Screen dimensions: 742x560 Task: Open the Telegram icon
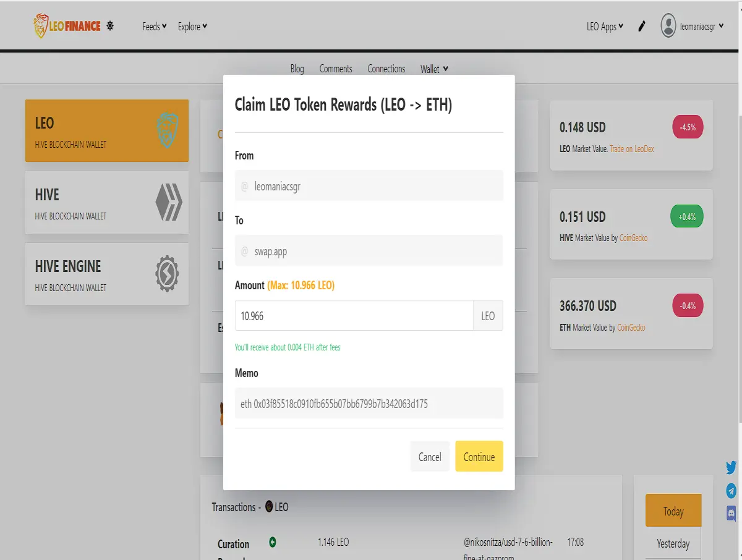coord(731,491)
